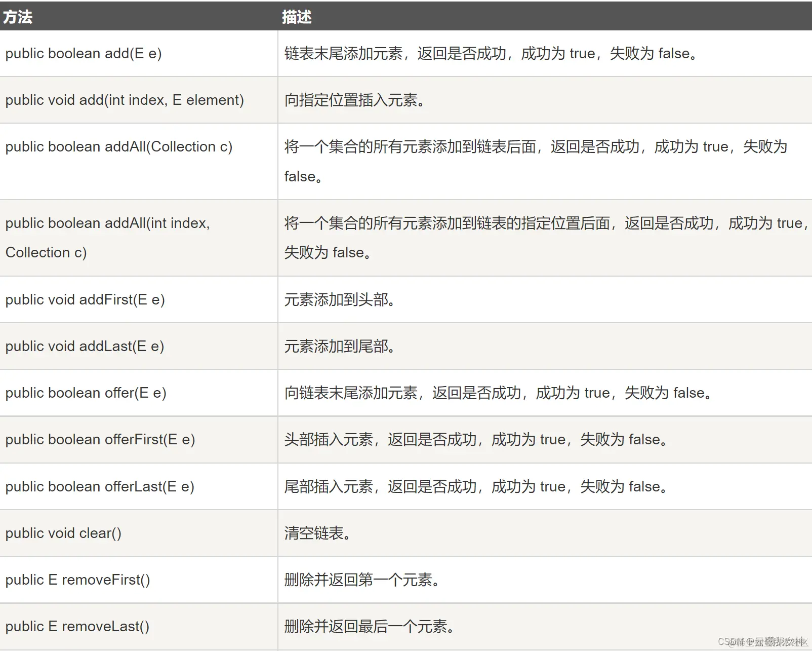Click description '清空链表。'
This screenshot has height=651, width=812.
click(317, 533)
